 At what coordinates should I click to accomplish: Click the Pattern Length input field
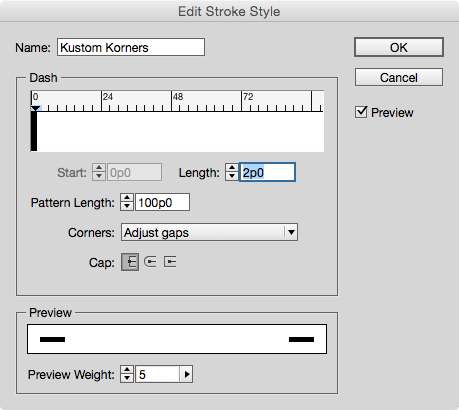point(162,202)
